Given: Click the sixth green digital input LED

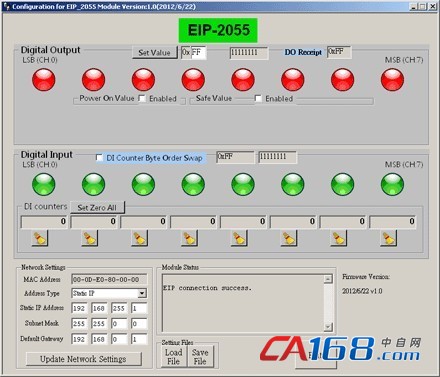Looking at the screenshot, I should pos(293,184).
